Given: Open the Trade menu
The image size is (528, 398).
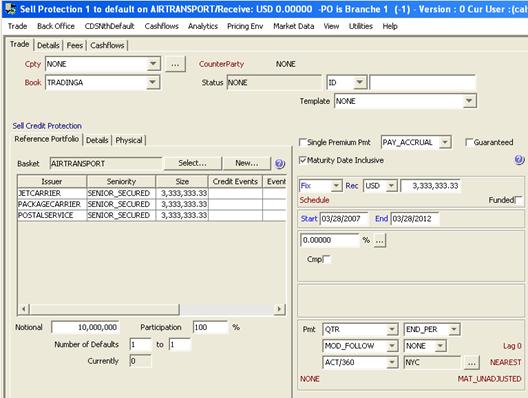Looking at the screenshot, I should [18, 26].
